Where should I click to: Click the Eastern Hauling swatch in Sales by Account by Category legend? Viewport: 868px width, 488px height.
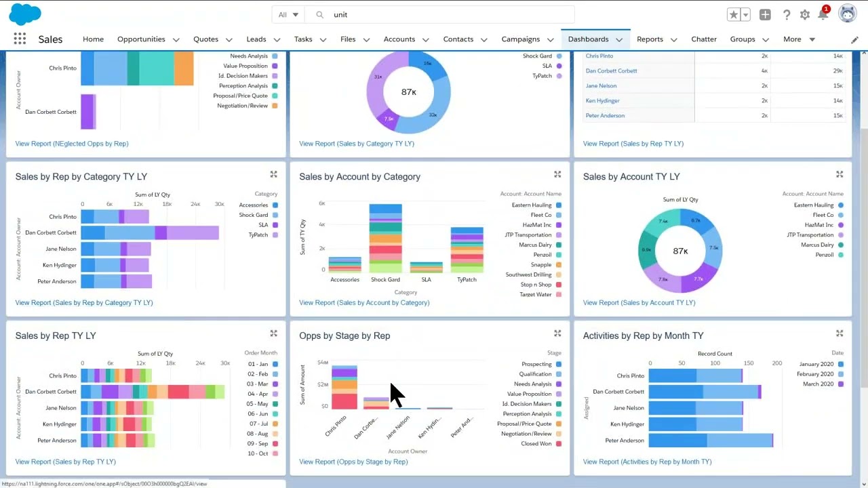tap(559, 205)
